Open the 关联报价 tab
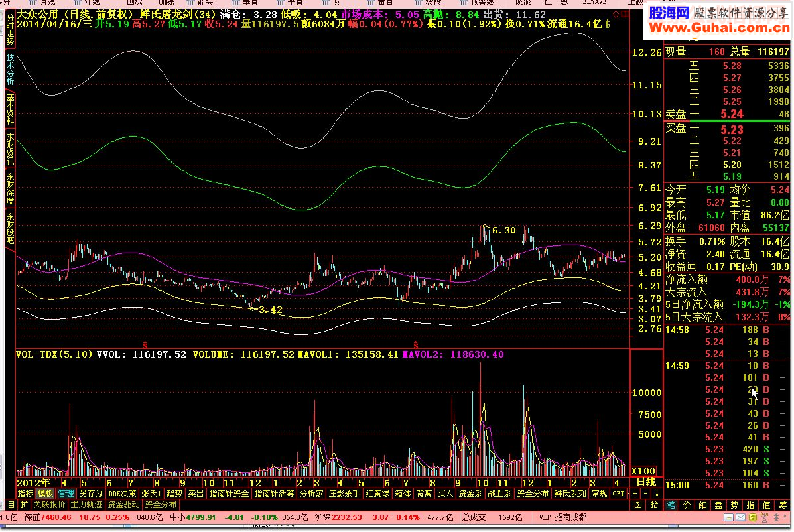This screenshot has height=532, width=794. (49, 505)
